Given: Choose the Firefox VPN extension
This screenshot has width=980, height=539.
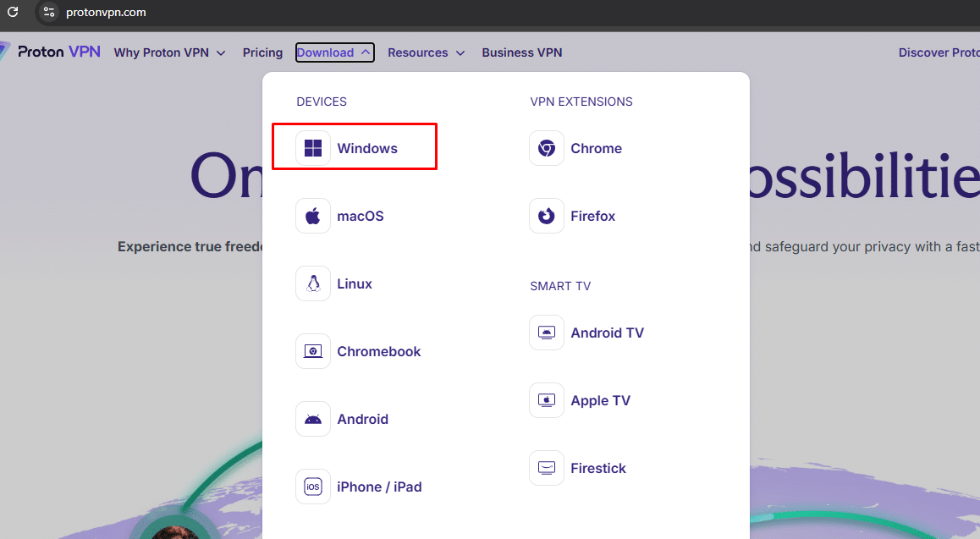Looking at the screenshot, I should [x=573, y=216].
